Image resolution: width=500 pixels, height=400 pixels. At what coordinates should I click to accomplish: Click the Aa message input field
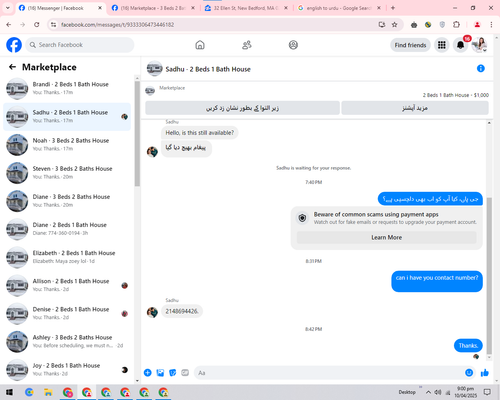pyautogui.click(x=328, y=373)
